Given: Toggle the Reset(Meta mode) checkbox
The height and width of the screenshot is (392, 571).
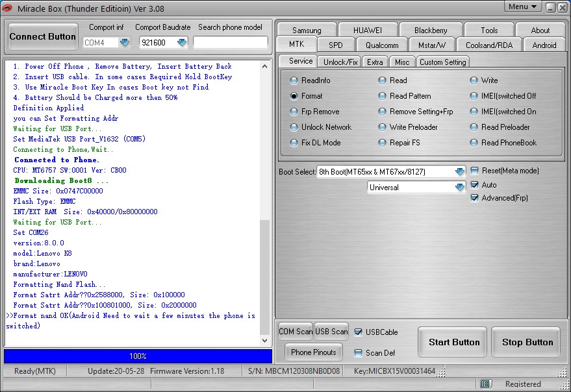Looking at the screenshot, I should 474,171.
